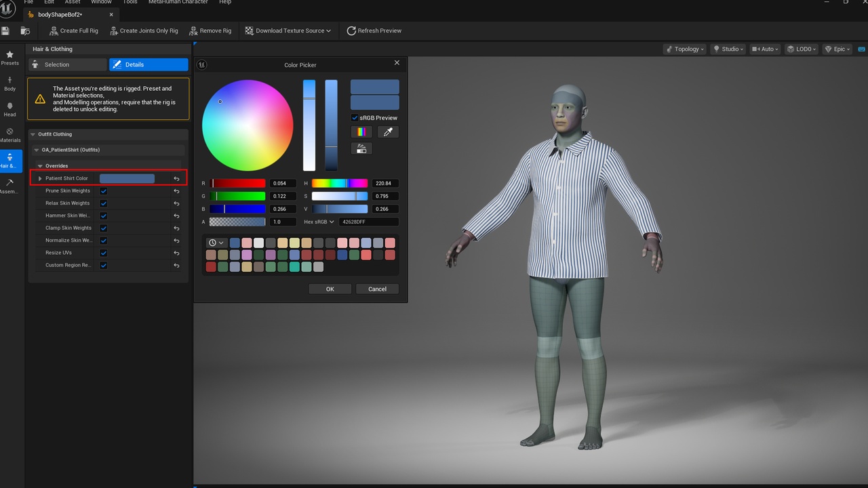Click the Patient Shirt Color blue swatch
868x488 pixels.
[x=127, y=179]
